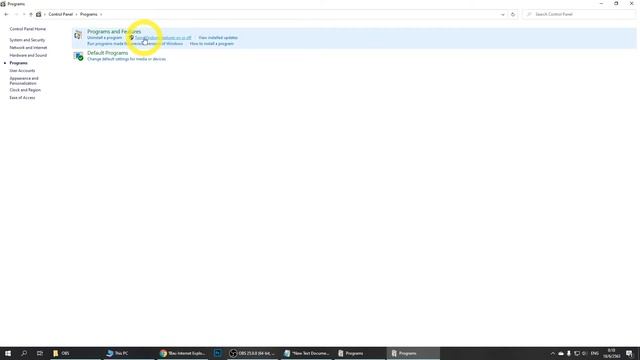Open the Windows Start menu

coord(8,353)
